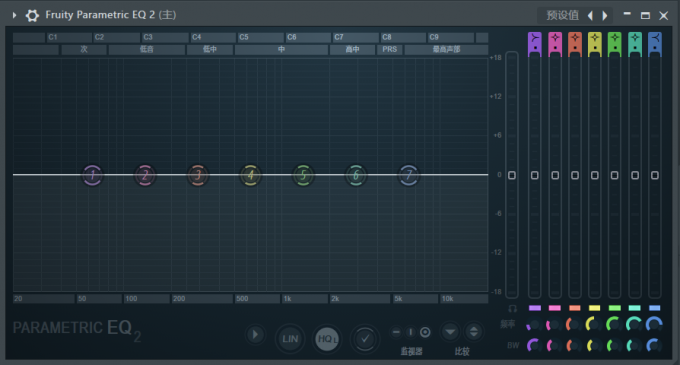Select EQ band node 1
Viewport: 680px width, 365px height.
(92, 175)
